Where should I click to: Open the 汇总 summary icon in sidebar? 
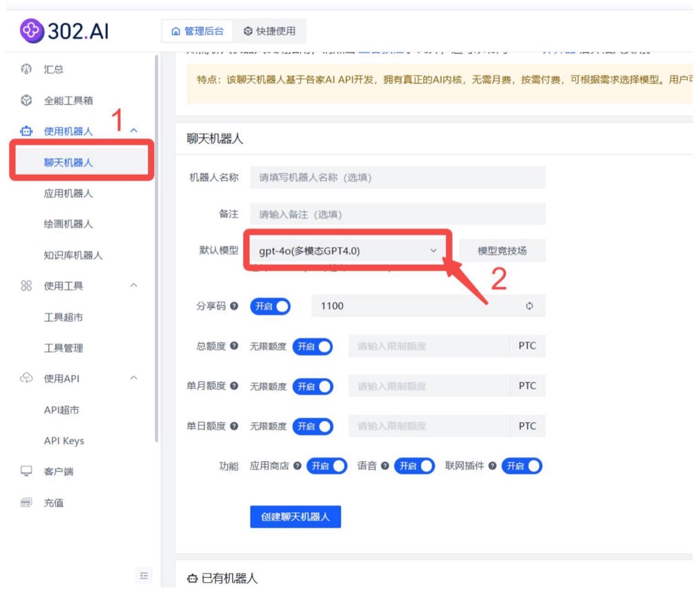[x=26, y=69]
